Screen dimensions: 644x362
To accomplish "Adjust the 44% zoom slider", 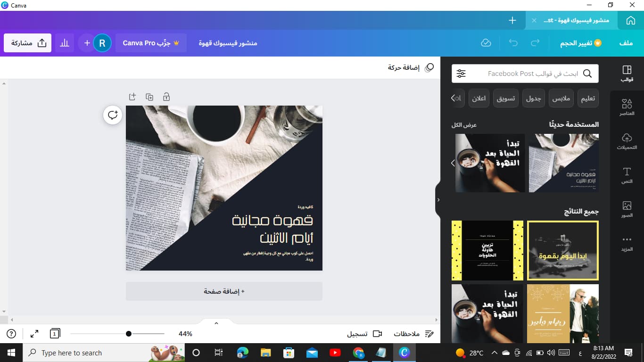I will pos(128,334).
